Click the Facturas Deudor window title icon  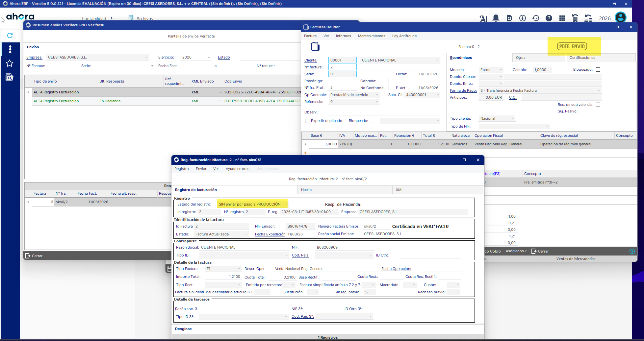tap(306, 27)
